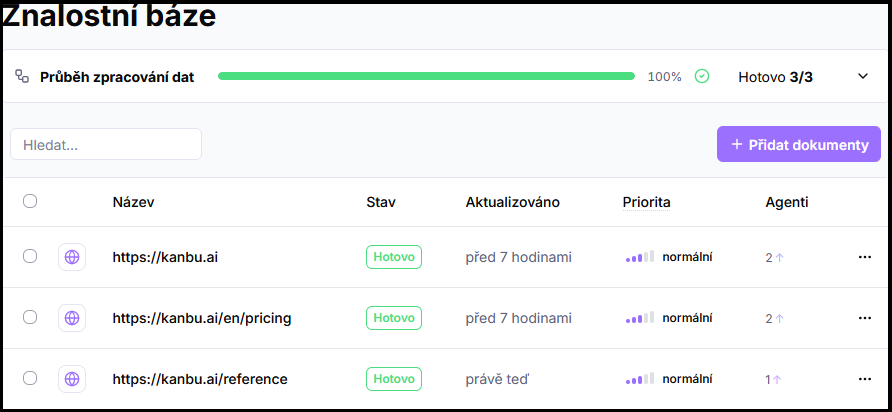Click the green checkmark icon next to 100%

[x=702, y=76]
